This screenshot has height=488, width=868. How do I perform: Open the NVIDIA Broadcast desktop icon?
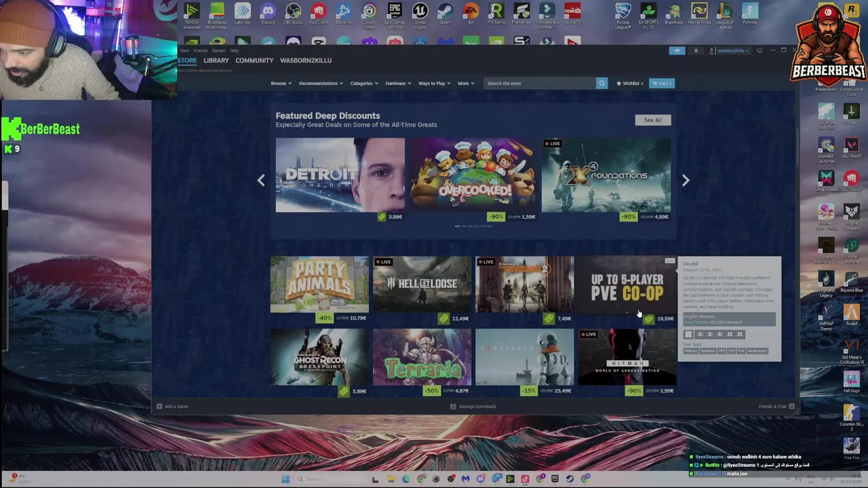click(192, 16)
